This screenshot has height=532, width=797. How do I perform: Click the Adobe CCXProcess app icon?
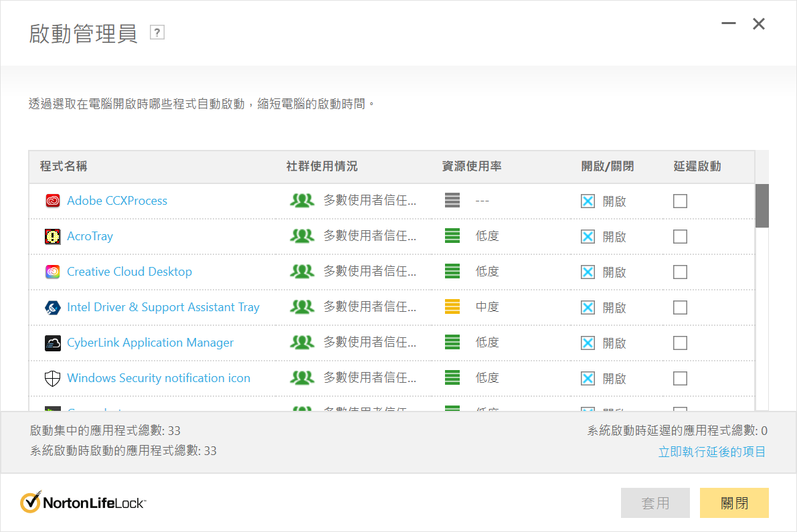pos(53,201)
